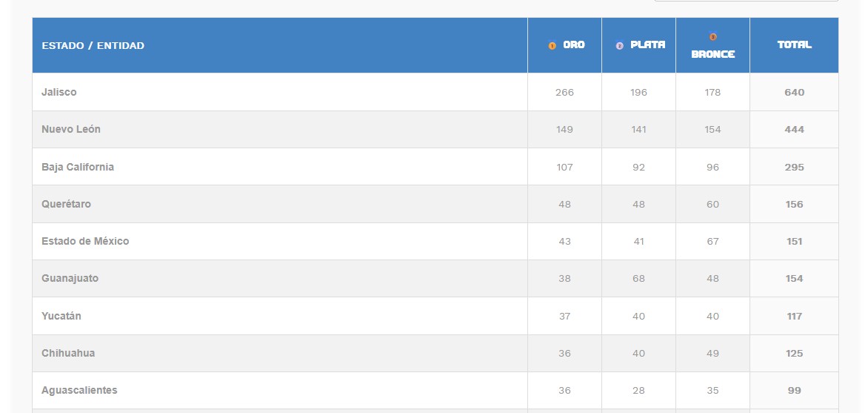This screenshot has width=868, height=413.
Task: Click Jalisco total 640
Action: [x=795, y=93]
